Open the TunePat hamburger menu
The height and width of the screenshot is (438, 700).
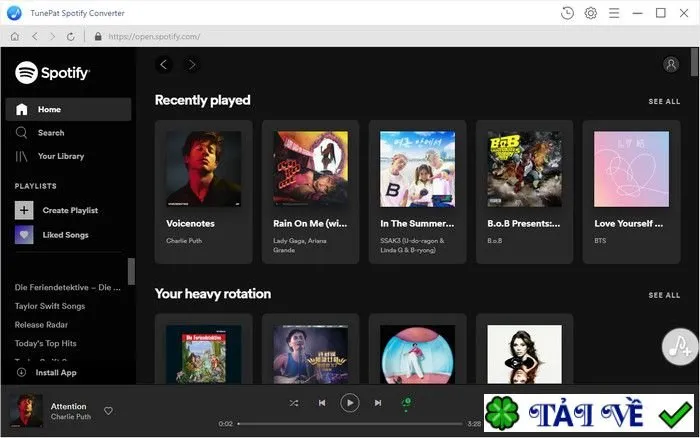[614, 13]
